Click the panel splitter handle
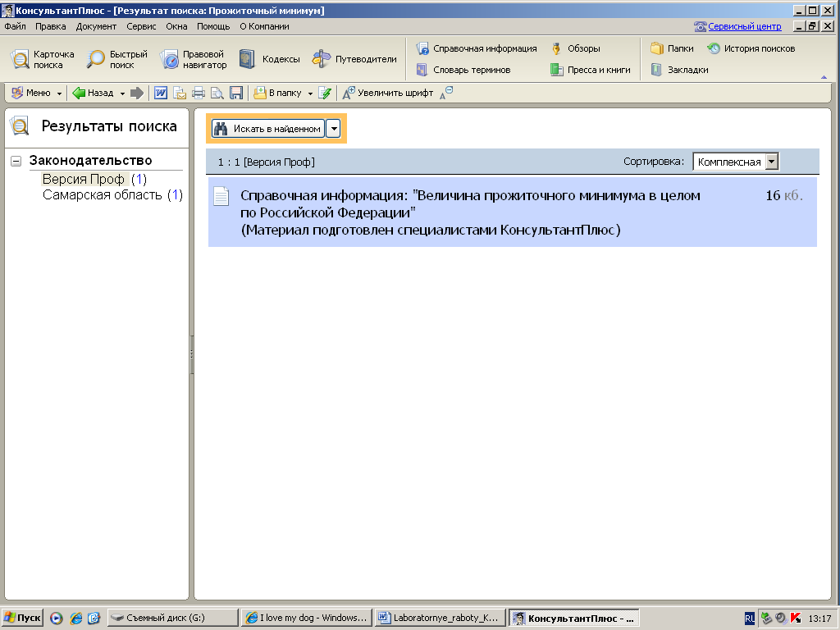Screen dimensions: 840x630 (x=191, y=354)
